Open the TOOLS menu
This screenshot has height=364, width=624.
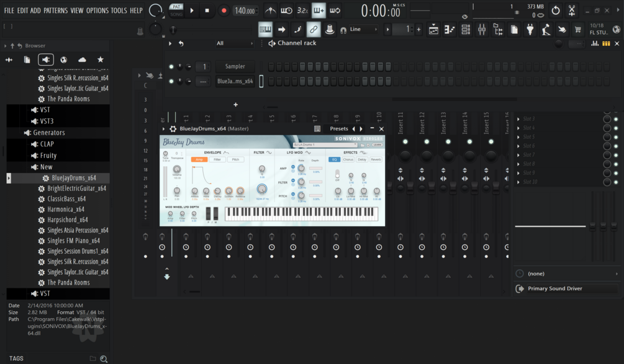pos(119,11)
